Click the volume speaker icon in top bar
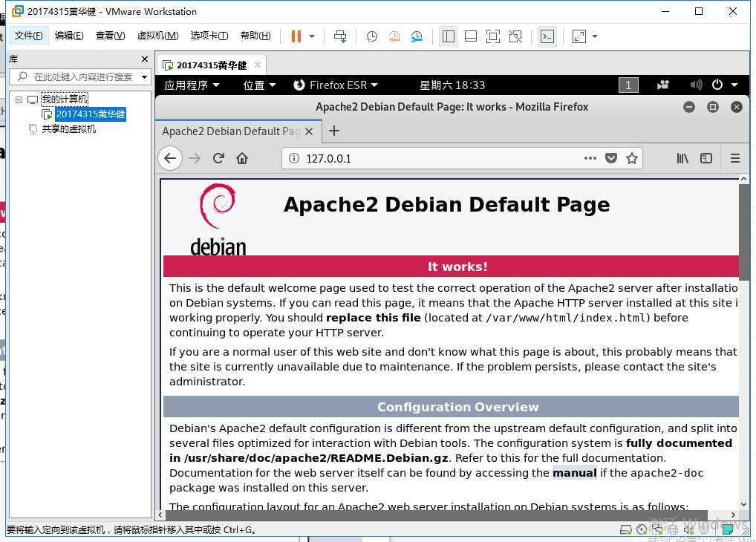This screenshot has height=542, width=756. point(696,85)
